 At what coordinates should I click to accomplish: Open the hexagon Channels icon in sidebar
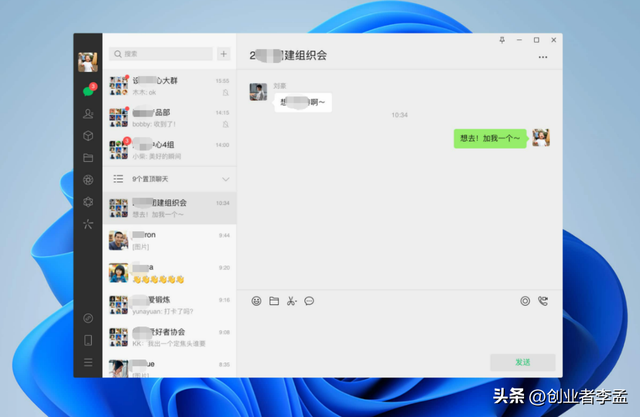88,202
